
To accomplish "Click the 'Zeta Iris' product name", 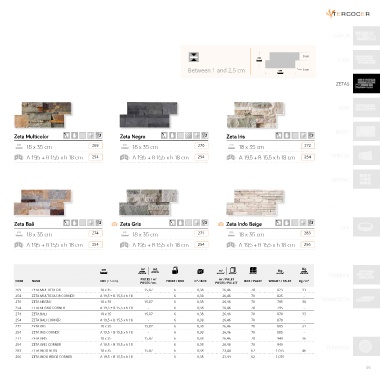I will (236, 136).
